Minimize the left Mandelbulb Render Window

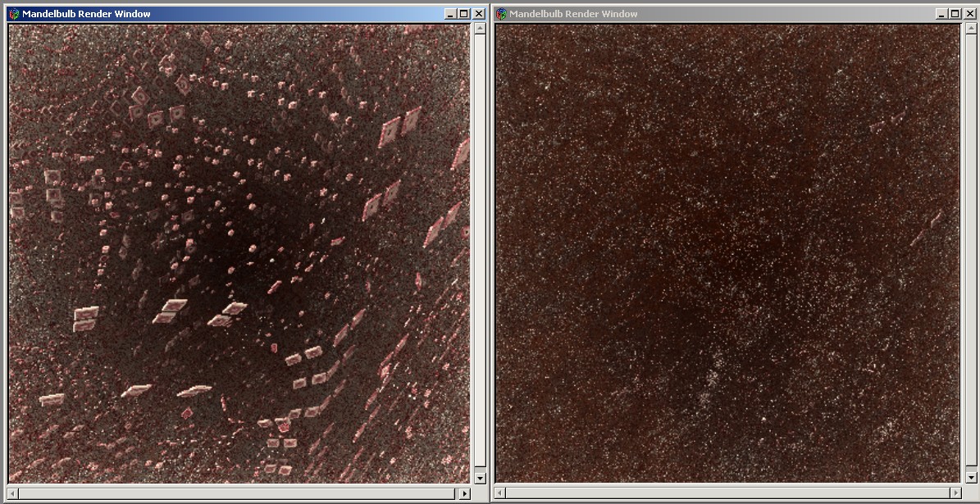click(451, 14)
